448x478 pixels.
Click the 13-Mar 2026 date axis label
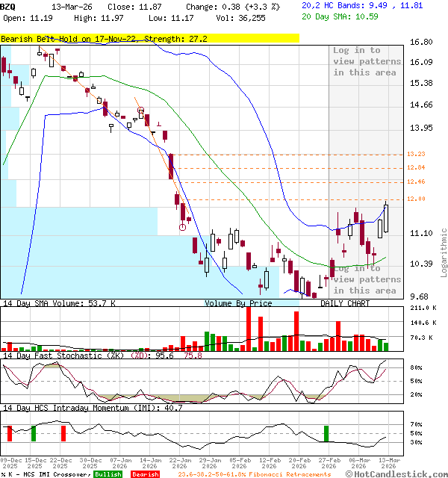click(x=387, y=463)
